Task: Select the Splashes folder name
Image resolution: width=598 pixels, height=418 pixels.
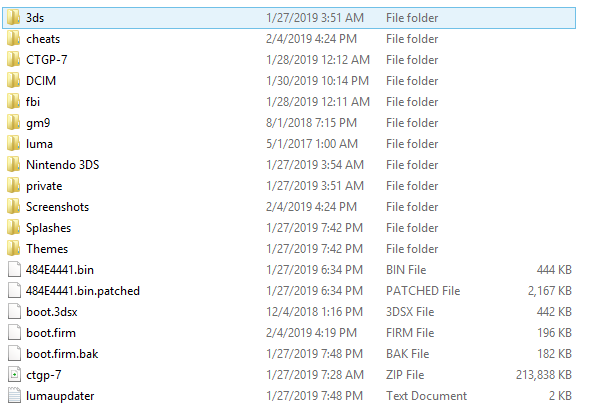Action: click(x=48, y=228)
